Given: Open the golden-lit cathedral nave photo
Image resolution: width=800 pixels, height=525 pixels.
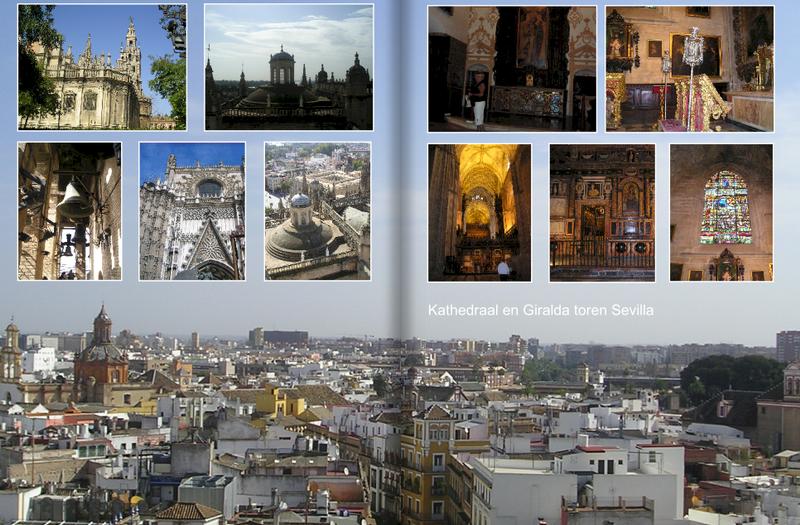Looking at the screenshot, I should [x=480, y=213].
